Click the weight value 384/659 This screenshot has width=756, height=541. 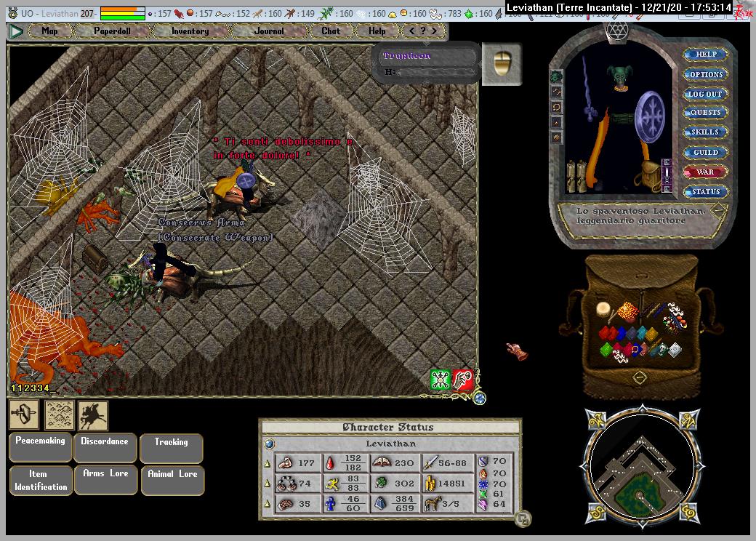pyautogui.click(x=404, y=504)
